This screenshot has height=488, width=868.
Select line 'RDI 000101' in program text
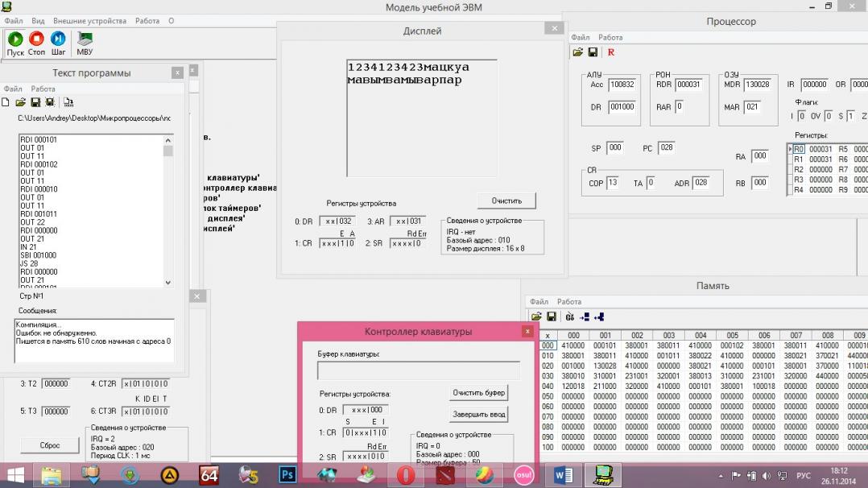[x=39, y=139]
